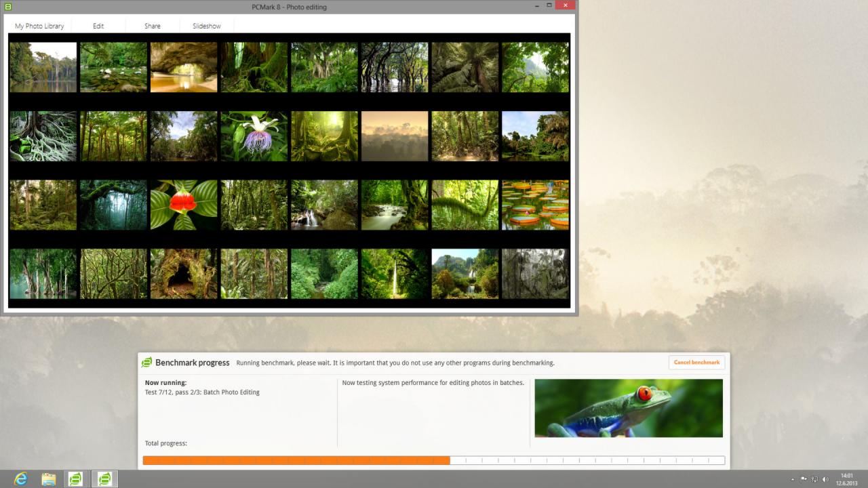Select the waterfall thumbnail in the bottom row
The width and height of the screenshot is (868, 488).
tap(394, 273)
